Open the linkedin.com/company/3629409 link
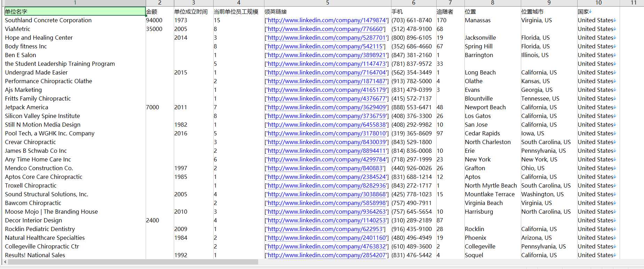The image size is (644, 269). (327, 107)
